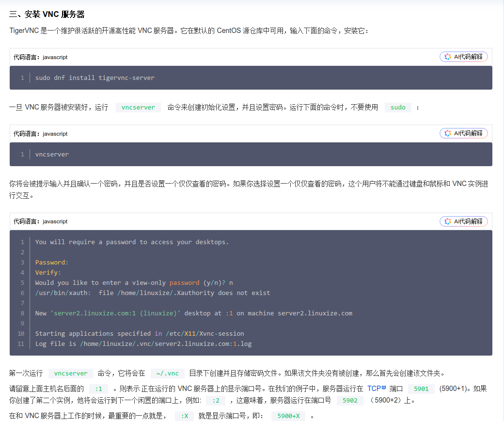
Task: Click the 三、安装 VNC 服务器 heading
Action: coord(47,14)
